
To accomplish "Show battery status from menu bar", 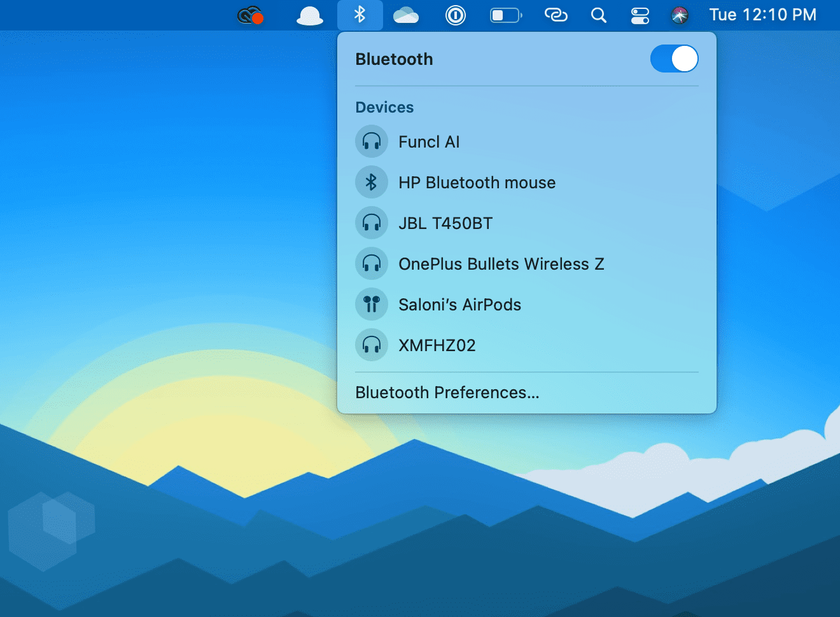I will 506,15.
